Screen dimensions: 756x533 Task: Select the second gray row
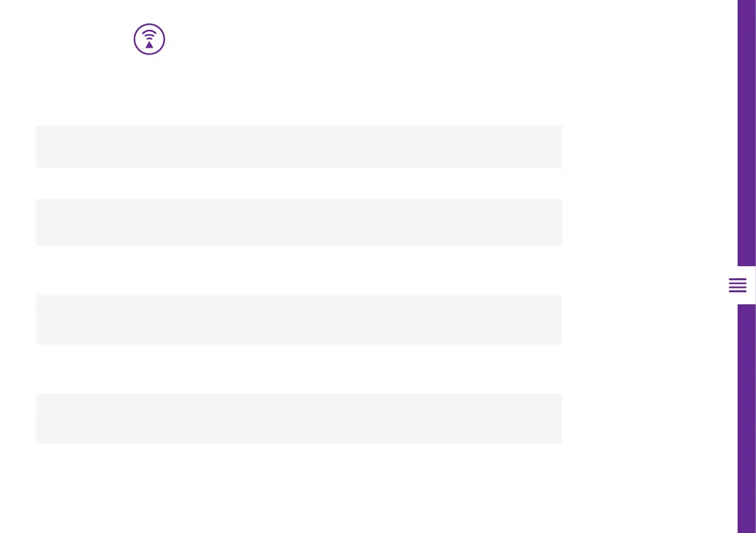point(298,222)
